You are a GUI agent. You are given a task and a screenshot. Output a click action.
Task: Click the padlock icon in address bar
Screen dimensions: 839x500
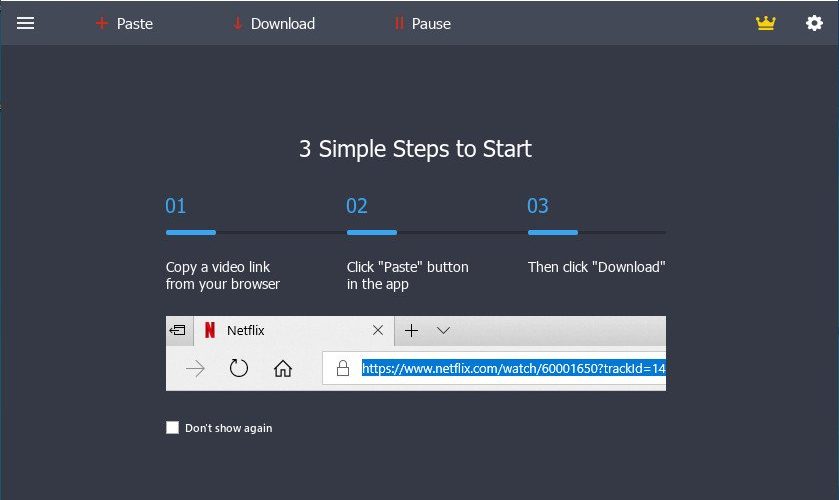coord(343,368)
